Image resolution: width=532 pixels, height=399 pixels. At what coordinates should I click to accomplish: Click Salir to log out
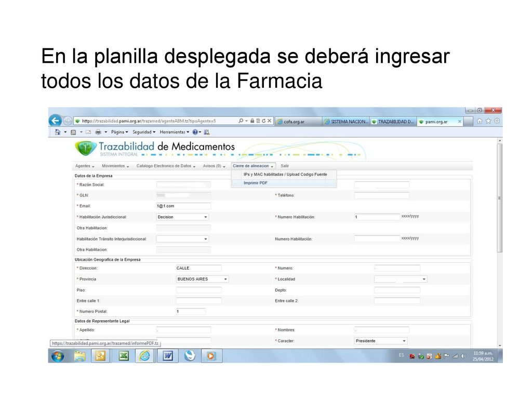(285, 166)
